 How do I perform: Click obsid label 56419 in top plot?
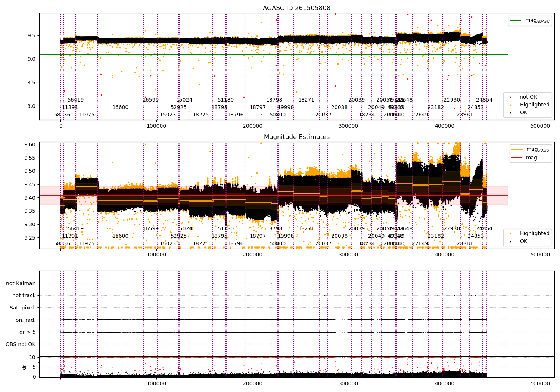tap(76, 100)
